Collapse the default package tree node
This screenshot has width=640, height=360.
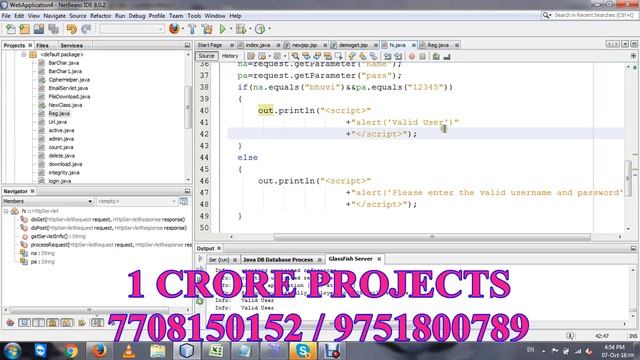click(24, 54)
